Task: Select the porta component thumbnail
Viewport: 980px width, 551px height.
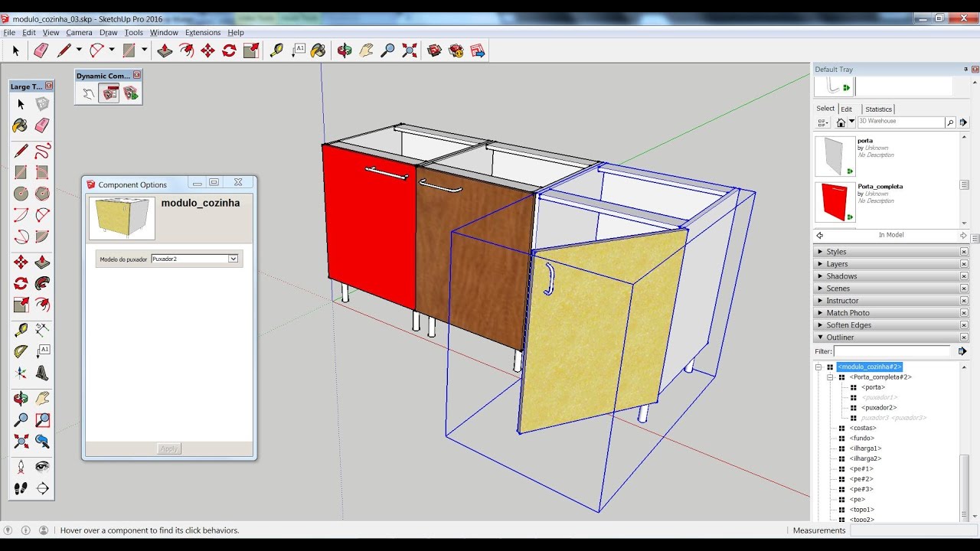Action: click(834, 156)
